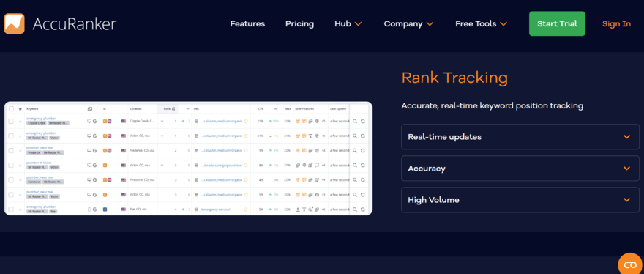The width and height of the screenshot is (644, 274).
Task: Click the AccuRanker logo icon
Action: tap(15, 23)
